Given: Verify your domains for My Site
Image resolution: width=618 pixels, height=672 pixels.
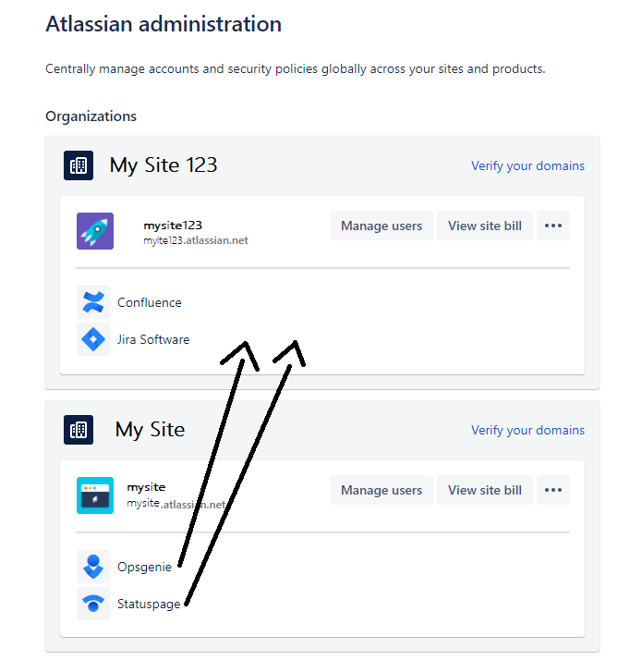Looking at the screenshot, I should pyautogui.click(x=527, y=431).
